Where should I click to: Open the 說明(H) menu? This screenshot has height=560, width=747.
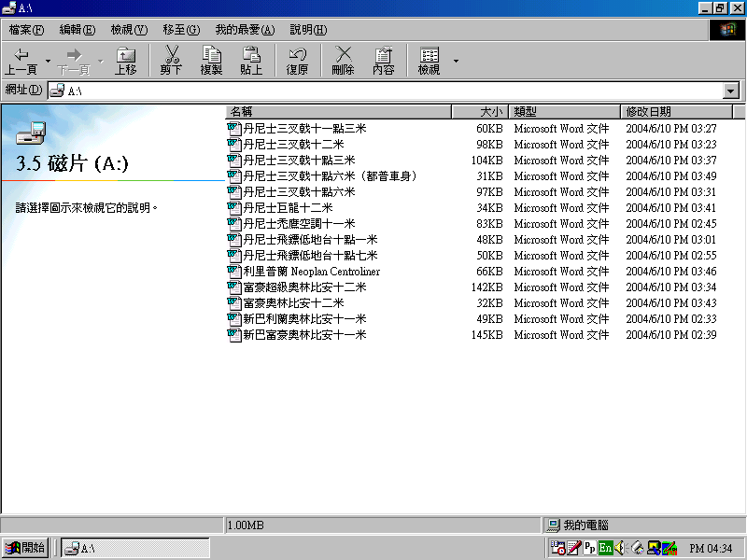[x=308, y=30]
